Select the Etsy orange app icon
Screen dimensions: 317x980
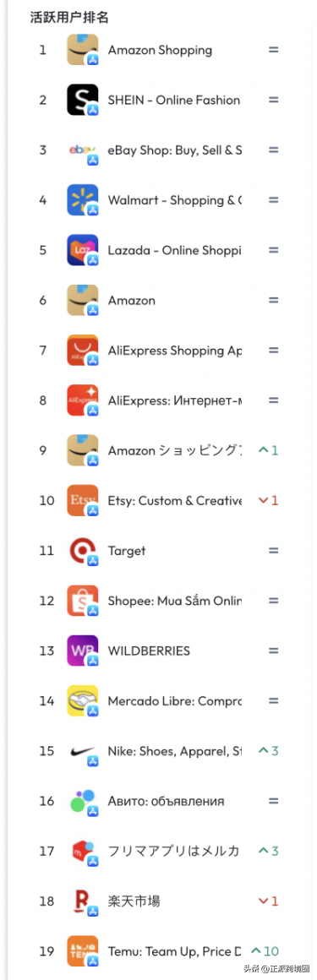pos(83,501)
